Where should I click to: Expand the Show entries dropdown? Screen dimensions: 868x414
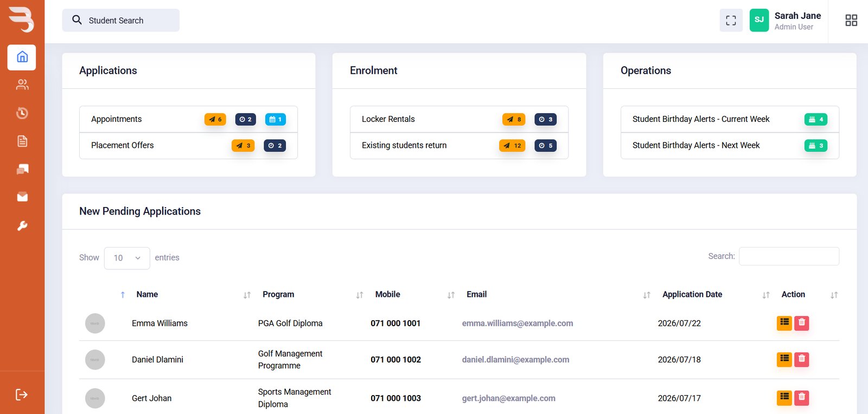(x=127, y=258)
